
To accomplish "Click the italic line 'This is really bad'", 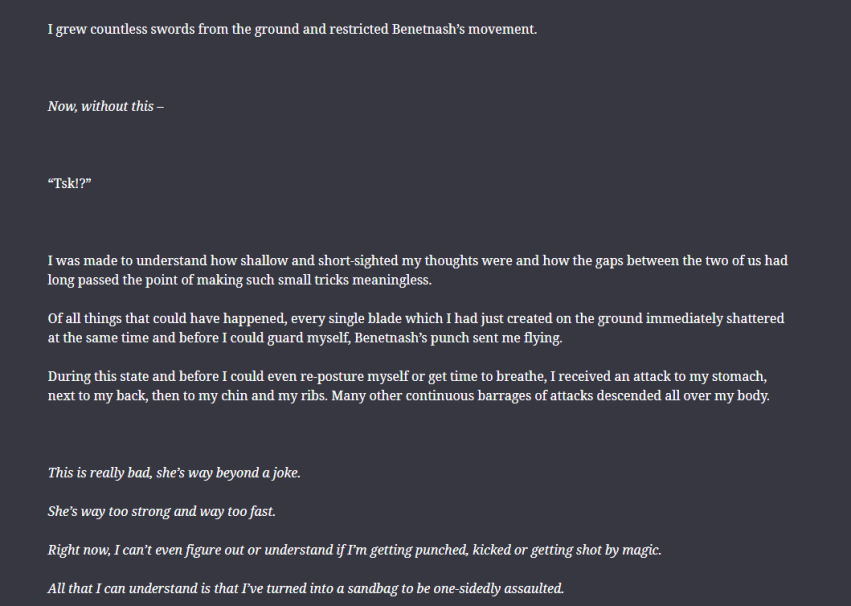I will pos(174,473).
